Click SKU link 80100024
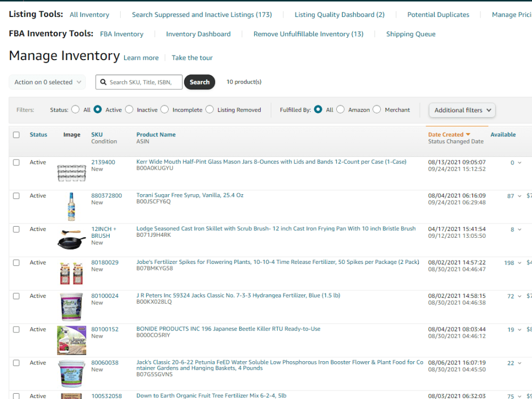532x399 pixels. coord(105,296)
